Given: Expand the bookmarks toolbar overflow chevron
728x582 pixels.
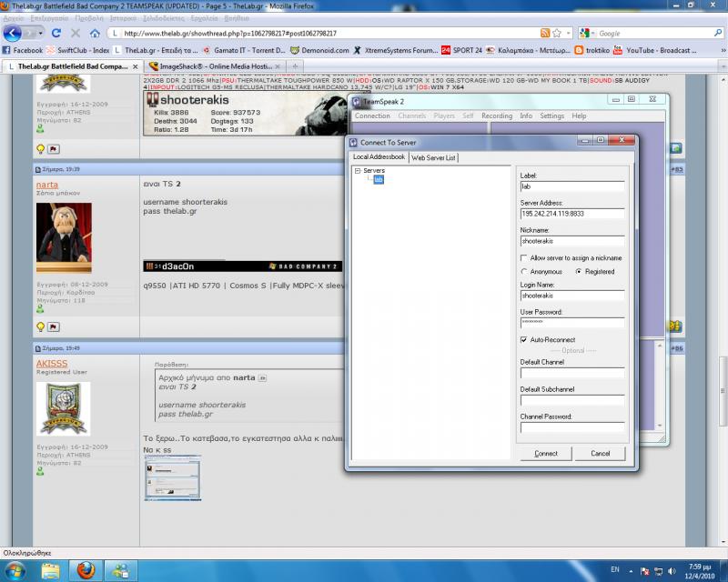Looking at the screenshot, I should click(723, 50).
